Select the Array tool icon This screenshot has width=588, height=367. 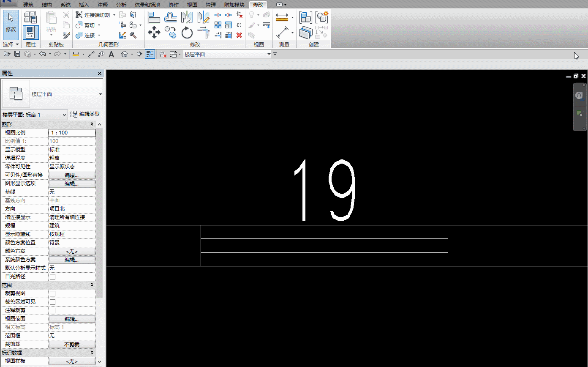point(218,25)
